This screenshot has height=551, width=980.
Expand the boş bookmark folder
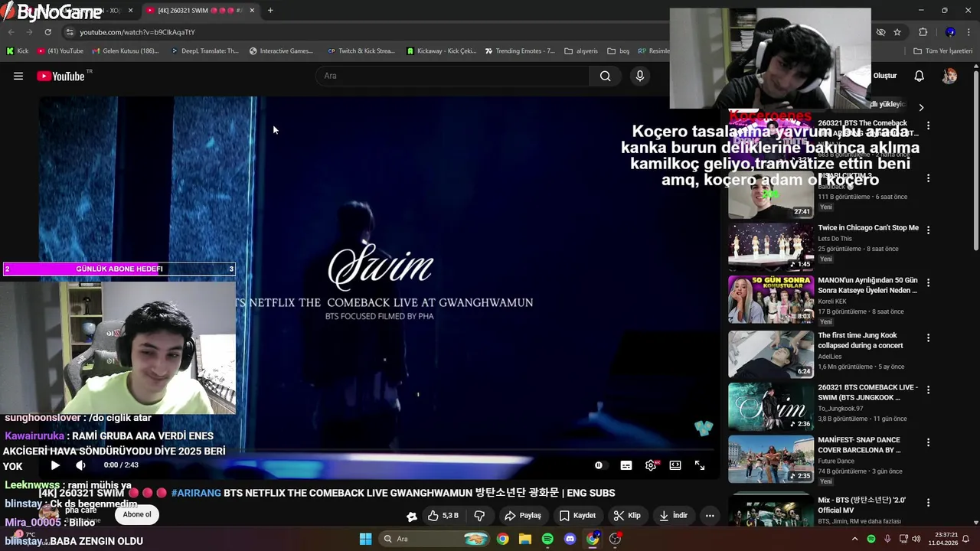pos(619,51)
